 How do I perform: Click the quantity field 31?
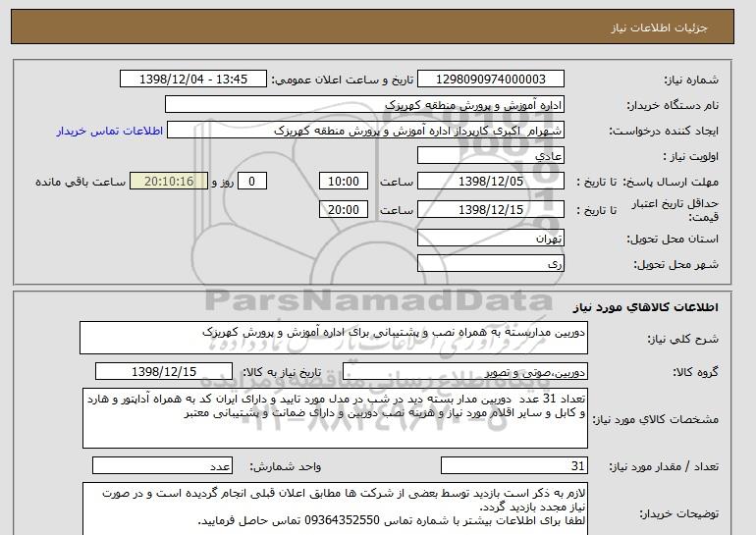[513, 466]
